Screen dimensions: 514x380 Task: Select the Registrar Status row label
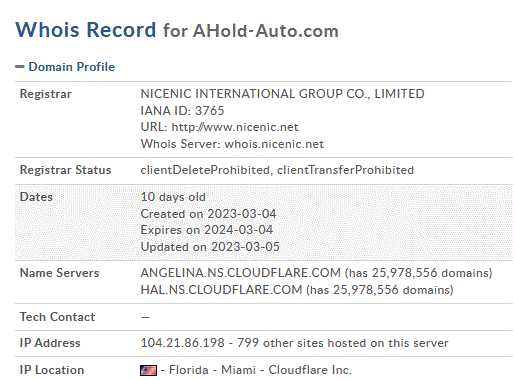tap(65, 170)
